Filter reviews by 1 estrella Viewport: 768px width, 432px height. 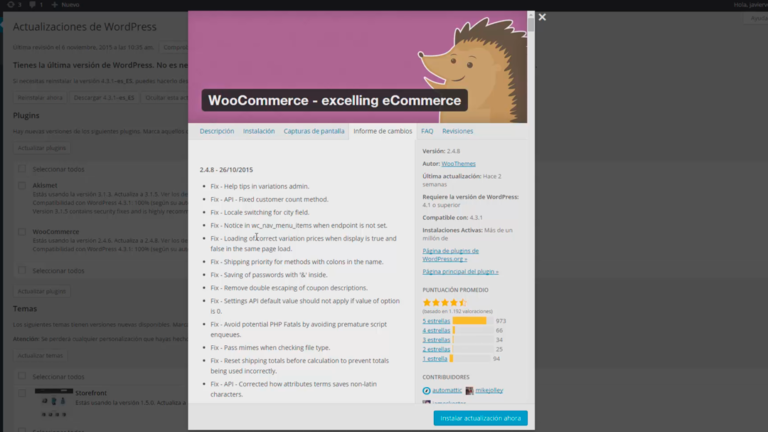(x=434, y=359)
